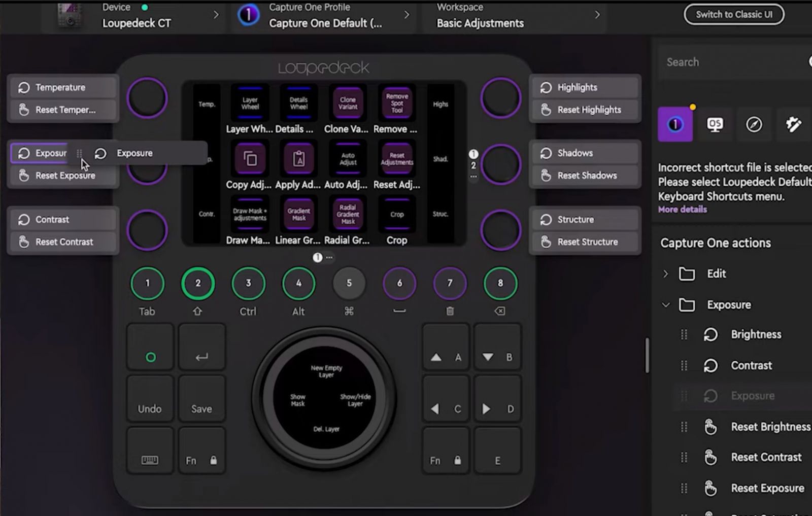Select the highlighted Capture One profile tab
The image size is (812, 516).
[x=675, y=125]
